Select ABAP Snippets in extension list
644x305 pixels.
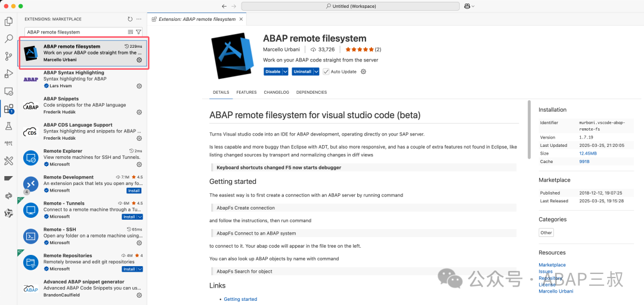(82, 106)
